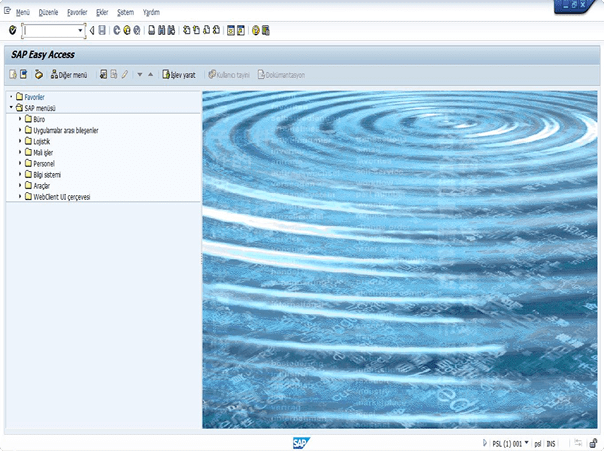This screenshot has height=451, width=604.
Task: Expand the Lojistik folder node
Action: pyautogui.click(x=20, y=141)
